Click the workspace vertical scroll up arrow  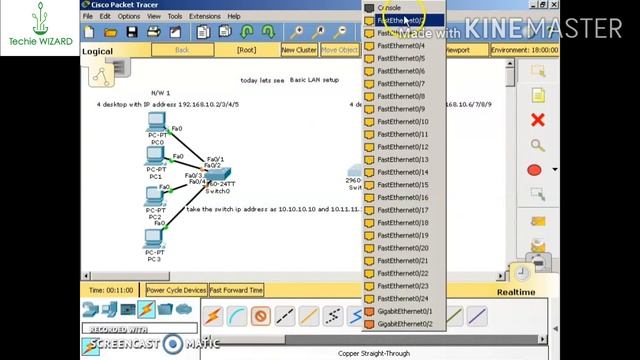coord(510,64)
